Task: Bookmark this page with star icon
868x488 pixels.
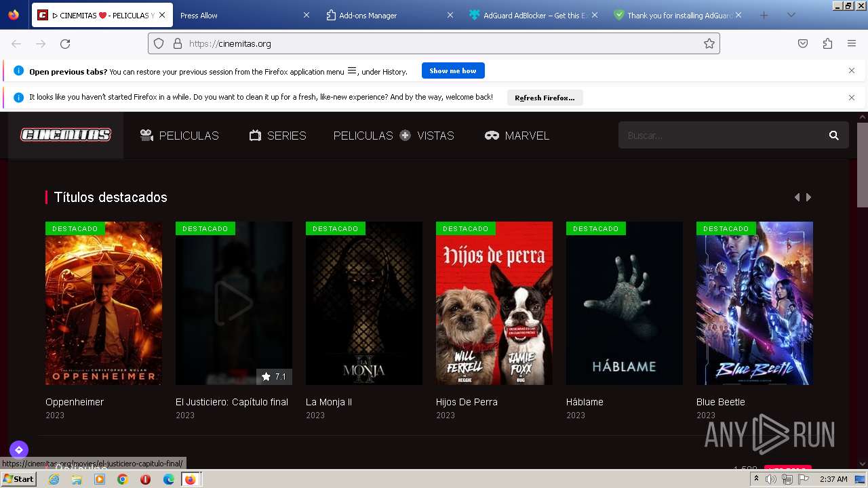Action: (709, 43)
